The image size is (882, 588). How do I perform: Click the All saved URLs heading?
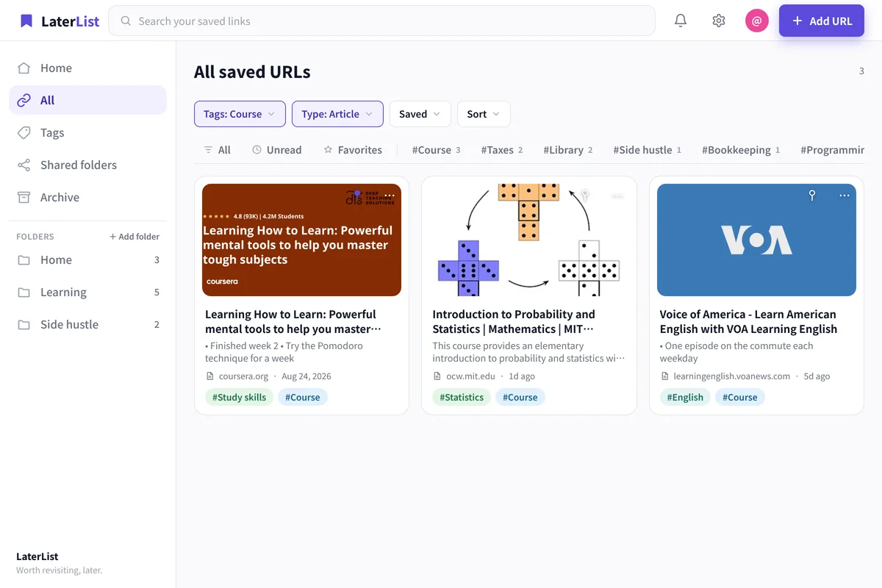[252, 72]
